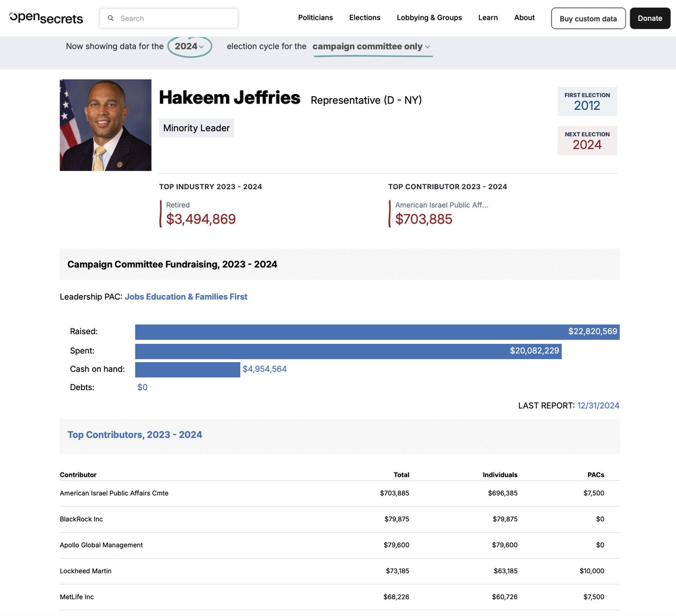The image size is (676, 616).
Task: Click the $0 Debts link
Action: (x=143, y=387)
